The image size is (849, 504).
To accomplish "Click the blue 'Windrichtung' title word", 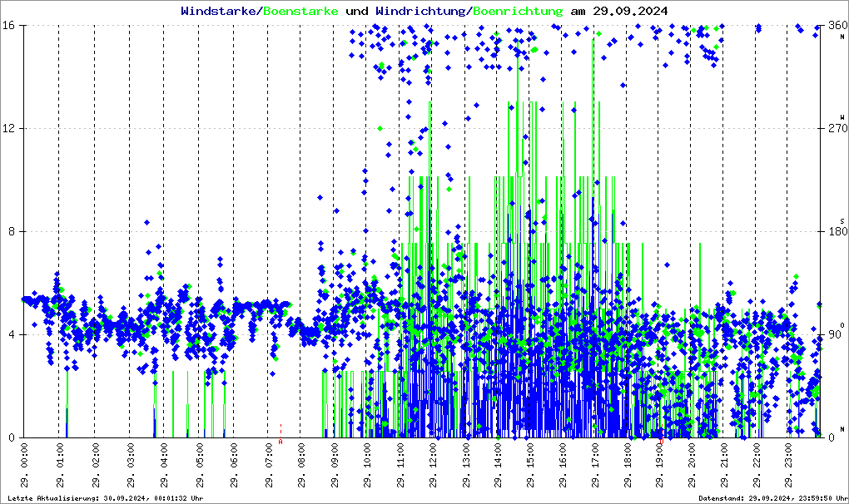I will [x=422, y=11].
